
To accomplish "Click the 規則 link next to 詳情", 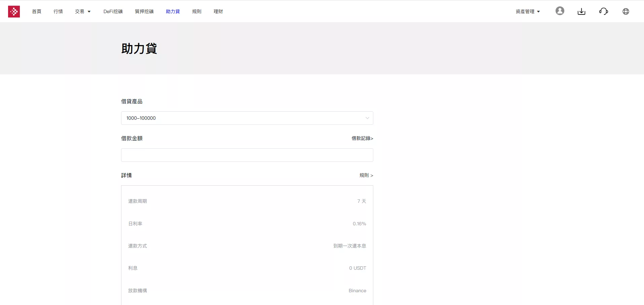I will (366, 175).
